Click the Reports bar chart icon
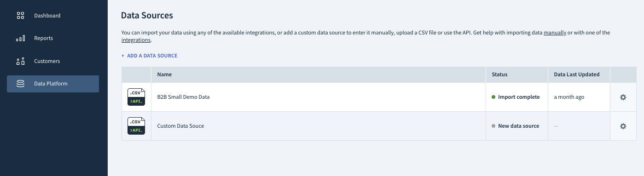This screenshot has height=176, width=644. click(x=20, y=39)
